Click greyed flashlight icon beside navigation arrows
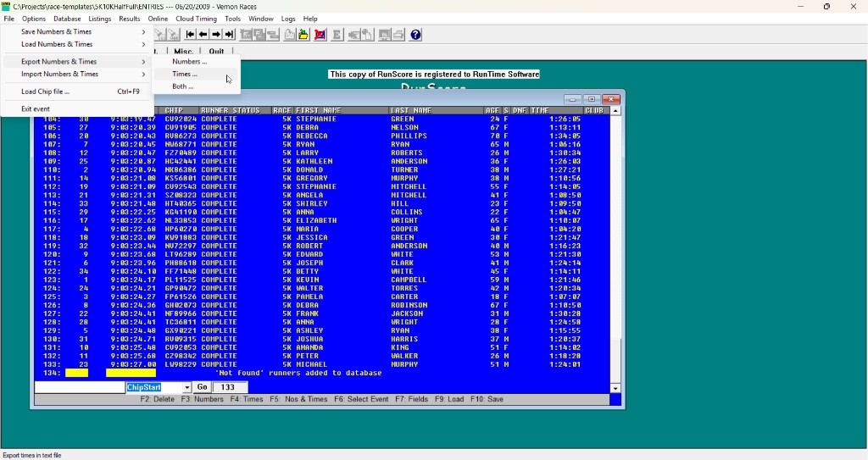868x460 pixels. pos(173,35)
